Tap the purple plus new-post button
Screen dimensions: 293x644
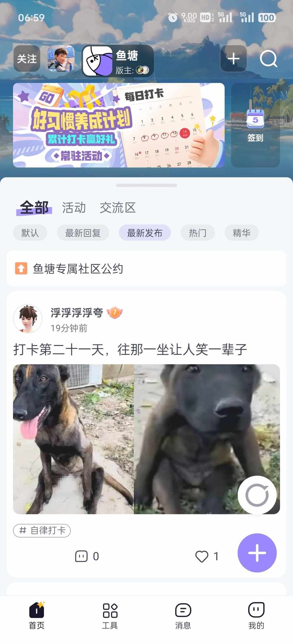(257, 553)
